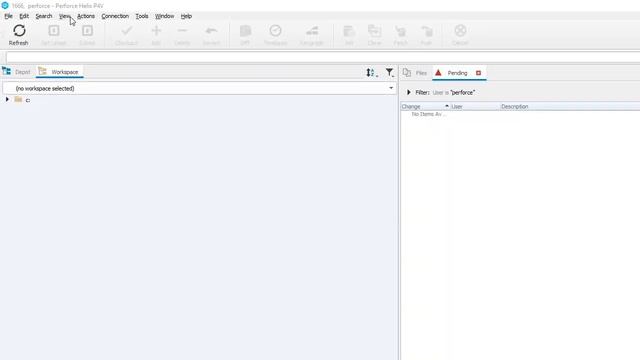The image size is (640, 360).
Task: Click the Get Latest toolbar icon
Action: (x=54, y=31)
